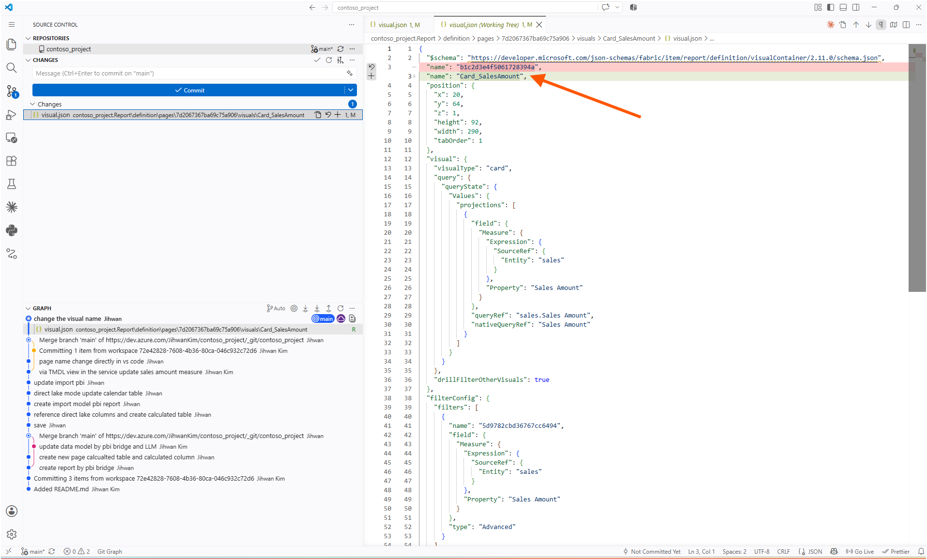The image size is (927, 560).
Task: Select visual.json (Working Tree) tab
Action: tap(490, 25)
